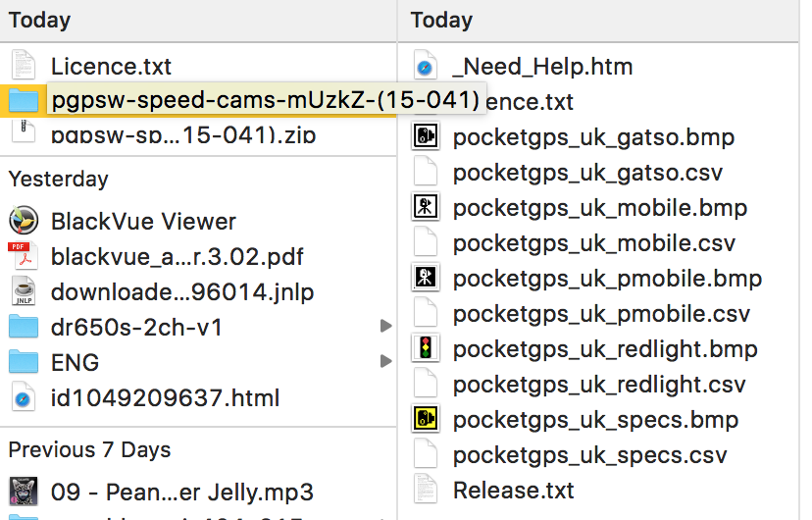Select pocketgps_uk_specs.csv file
The image size is (812, 520).
589,455
